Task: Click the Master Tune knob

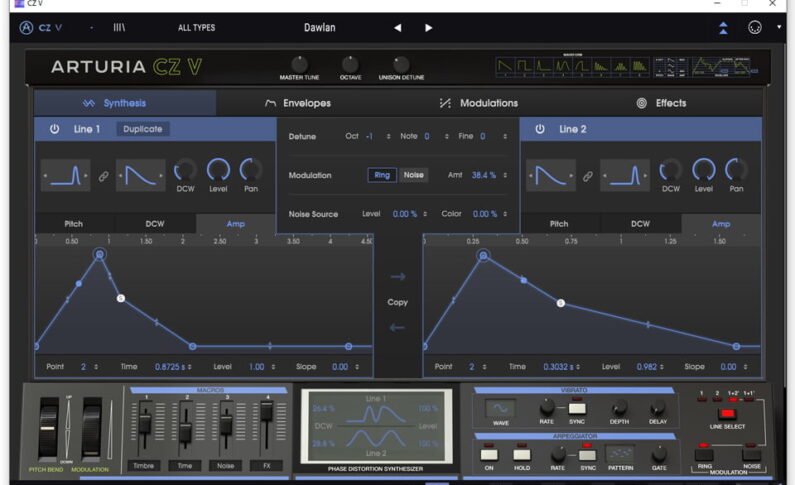Action: click(x=299, y=64)
